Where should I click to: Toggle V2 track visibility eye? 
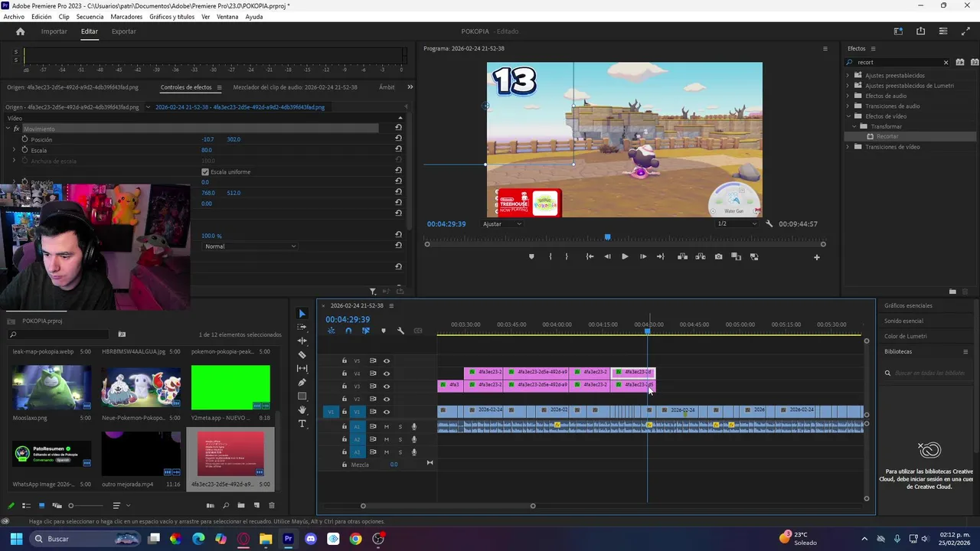(387, 399)
